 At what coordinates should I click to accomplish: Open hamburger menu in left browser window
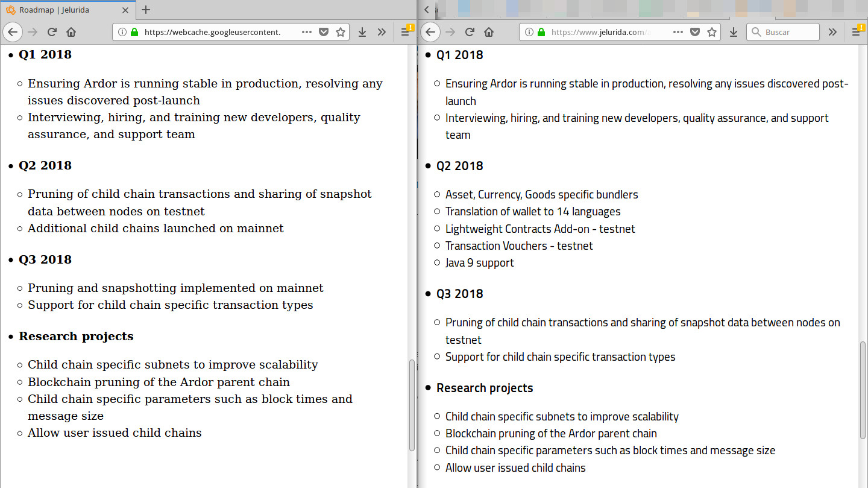click(x=406, y=32)
